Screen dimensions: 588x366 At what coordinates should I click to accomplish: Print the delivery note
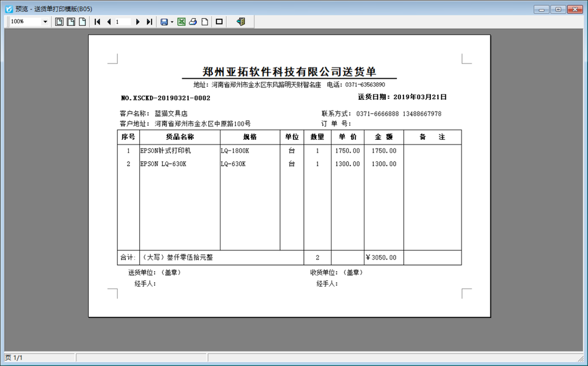[x=193, y=22]
